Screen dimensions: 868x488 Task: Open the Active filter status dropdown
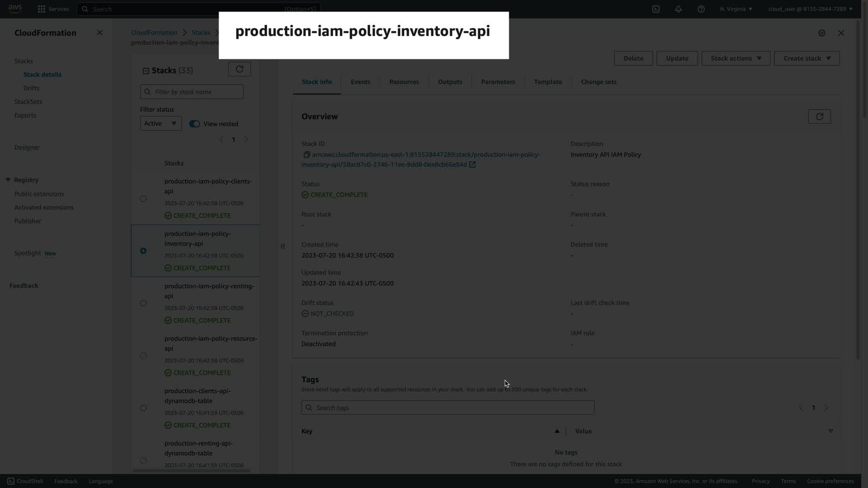(160, 123)
